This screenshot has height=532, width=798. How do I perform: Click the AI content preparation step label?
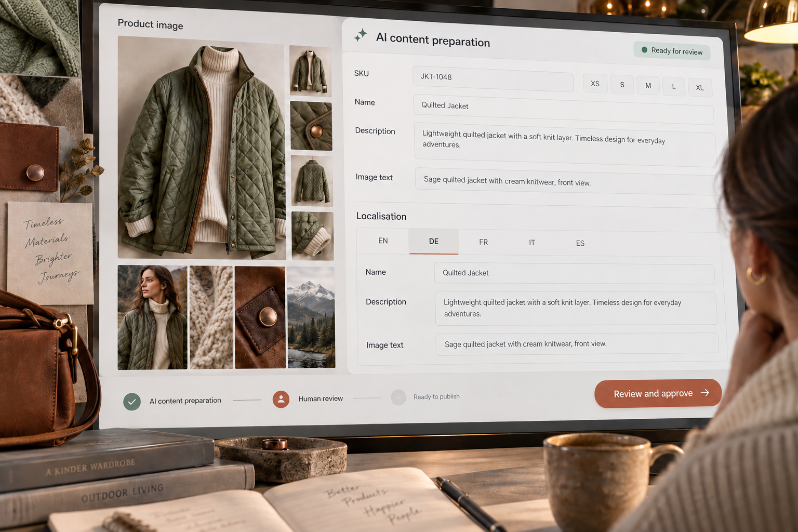point(185,401)
